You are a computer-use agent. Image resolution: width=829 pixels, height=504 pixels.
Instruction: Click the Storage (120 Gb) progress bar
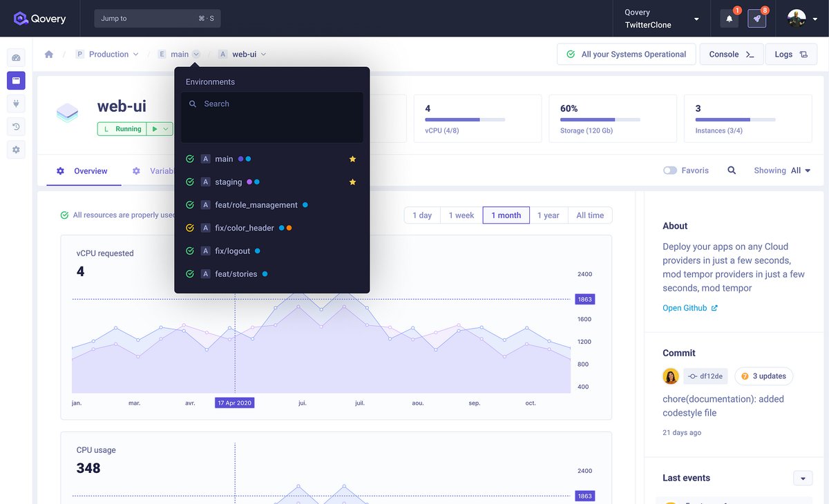600,120
